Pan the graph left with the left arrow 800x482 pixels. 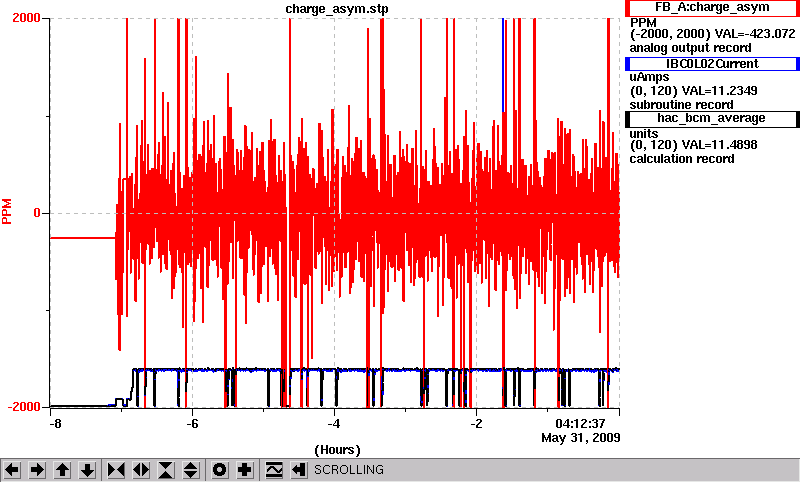(12, 470)
